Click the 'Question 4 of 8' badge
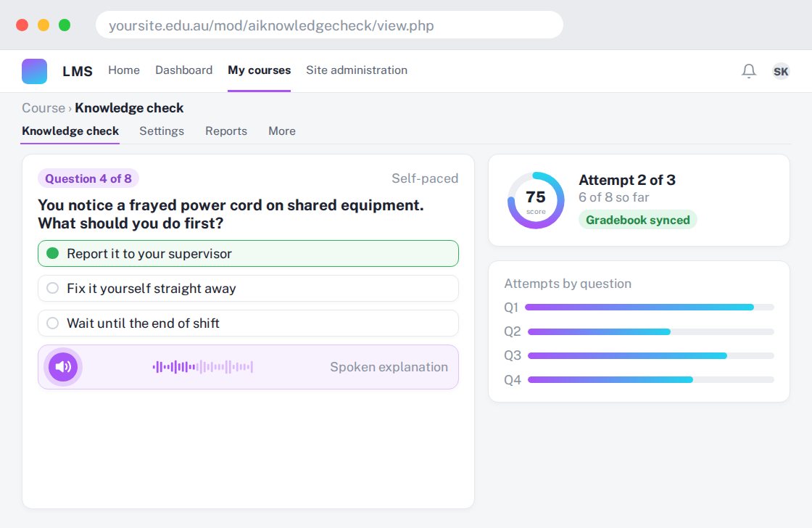 pos(88,178)
